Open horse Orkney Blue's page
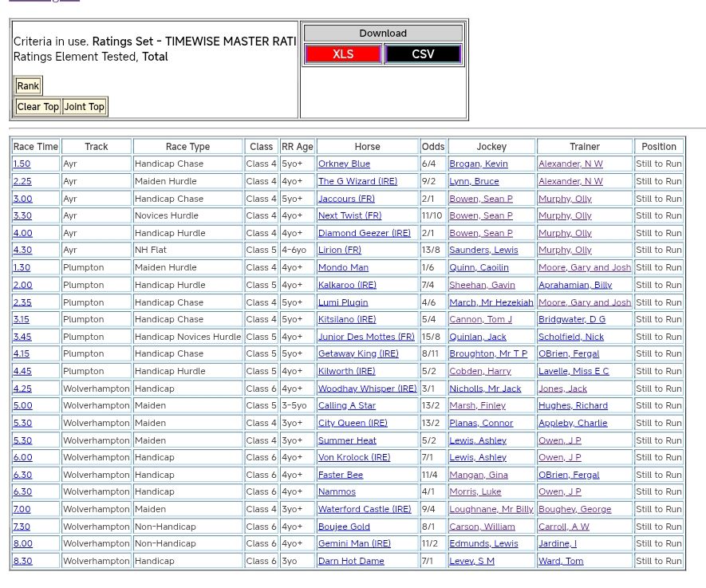This screenshot has width=706, height=588. coord(344,164)
